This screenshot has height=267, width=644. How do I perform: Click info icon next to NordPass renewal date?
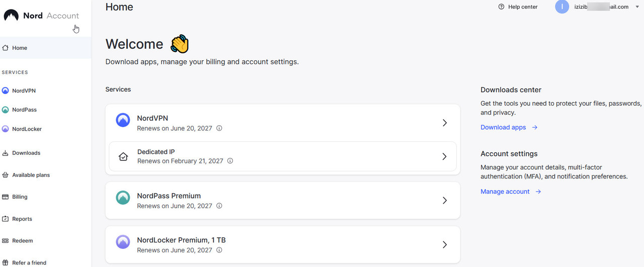[219, 206]
